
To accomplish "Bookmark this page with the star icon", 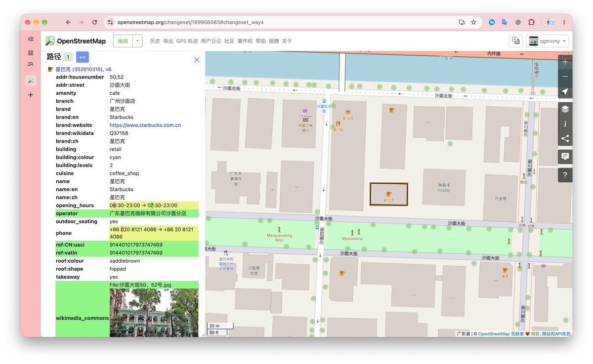I will (473, 22).
